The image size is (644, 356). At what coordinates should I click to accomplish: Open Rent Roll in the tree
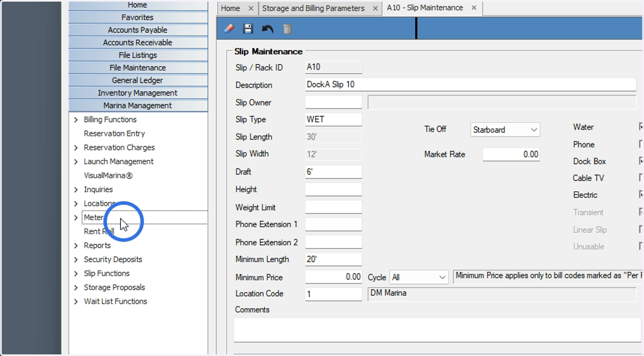tap(99, 231)
